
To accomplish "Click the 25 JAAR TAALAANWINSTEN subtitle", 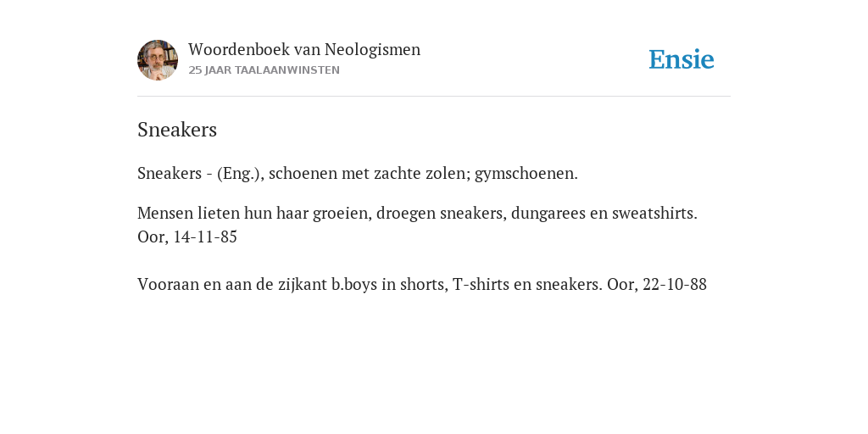I will 264,70.
